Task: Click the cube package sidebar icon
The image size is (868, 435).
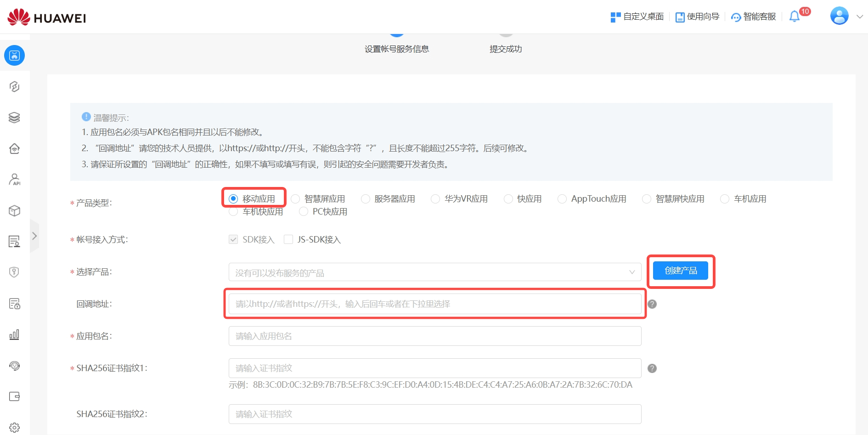Action: tap(14, 210)
